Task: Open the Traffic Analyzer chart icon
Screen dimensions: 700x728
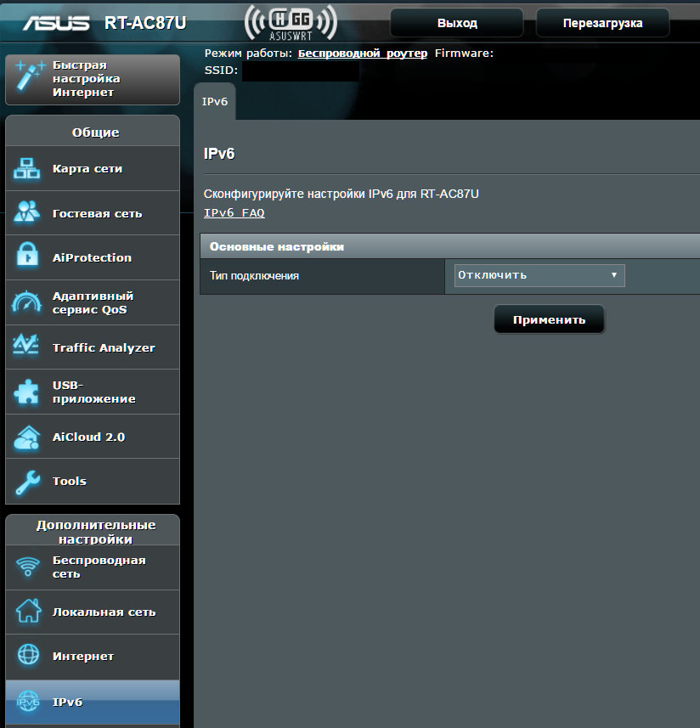Action: point(28,347)
